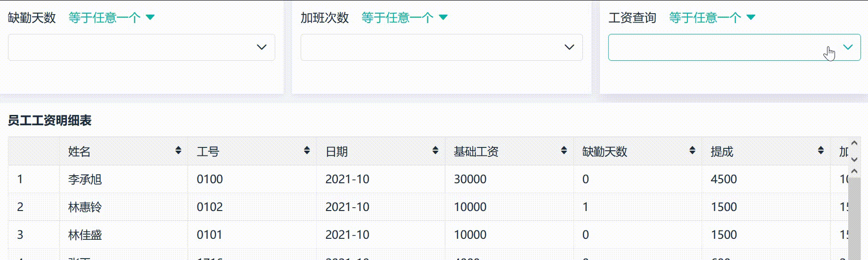Sort table by 姓名 column icon
868x260 pixels.
[x=178, y=150]
